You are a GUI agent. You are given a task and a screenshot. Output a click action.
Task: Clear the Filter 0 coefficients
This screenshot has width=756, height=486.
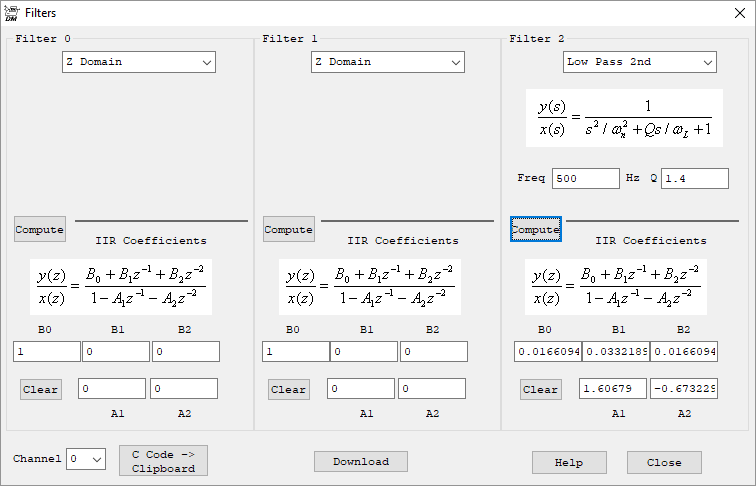[40, 389]
